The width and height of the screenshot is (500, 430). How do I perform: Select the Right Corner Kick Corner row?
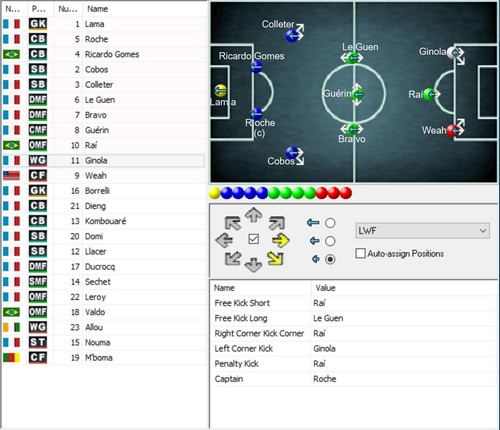click(354, 334)
